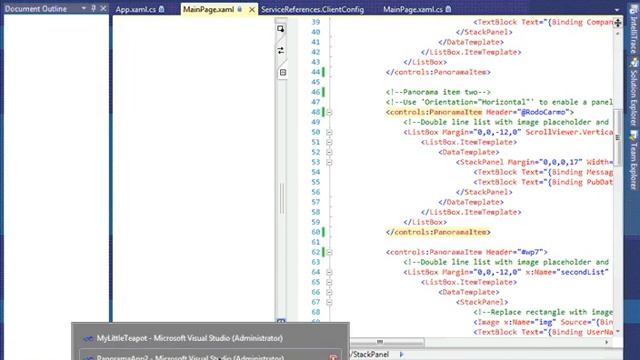The height and width of the screenshot is (360, 640).
Task: Click the vertical scrollbar down arrow
Action: click(x=618, y=331)
